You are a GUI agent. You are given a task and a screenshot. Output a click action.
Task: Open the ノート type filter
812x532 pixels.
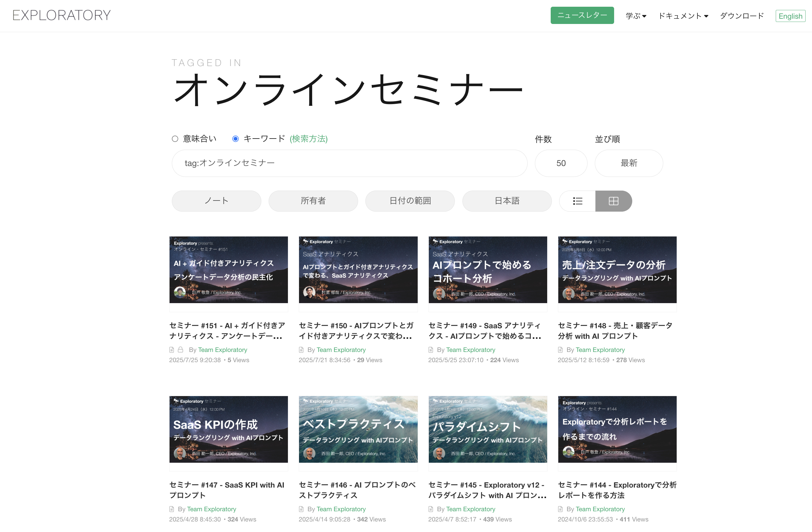(x=216, y=201)
